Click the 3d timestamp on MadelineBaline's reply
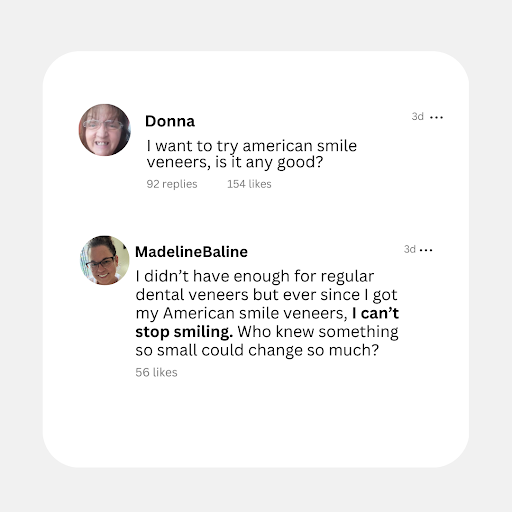 pyautogui.click(x=410, y=249)
